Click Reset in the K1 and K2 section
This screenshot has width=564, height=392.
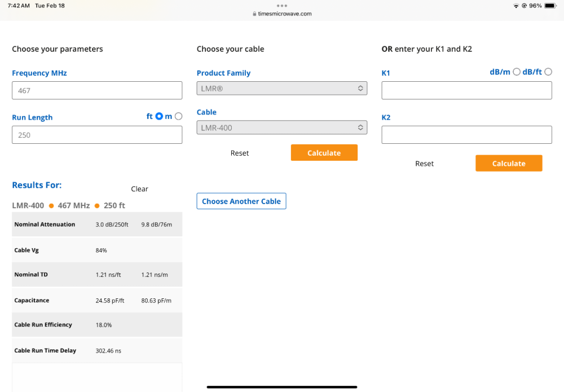click(x=424, y=164)
